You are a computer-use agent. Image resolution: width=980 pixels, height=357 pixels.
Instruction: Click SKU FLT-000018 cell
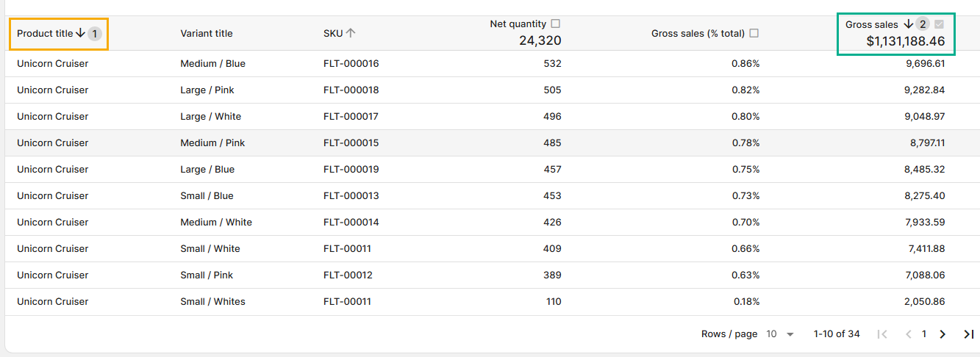coord(351,90)
